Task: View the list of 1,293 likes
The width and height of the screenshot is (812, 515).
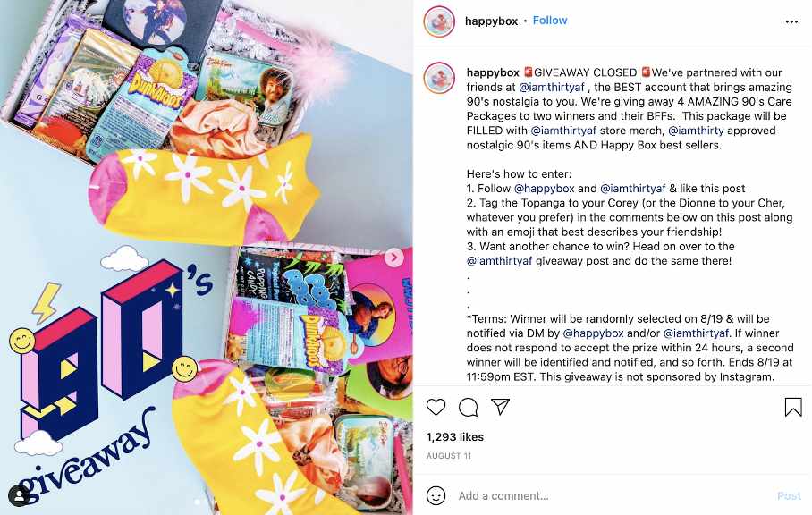Action: point(454,437)
